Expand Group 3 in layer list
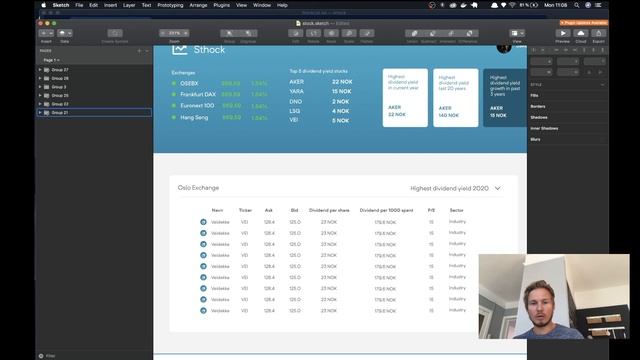640x360 pixels. point(40,87)
